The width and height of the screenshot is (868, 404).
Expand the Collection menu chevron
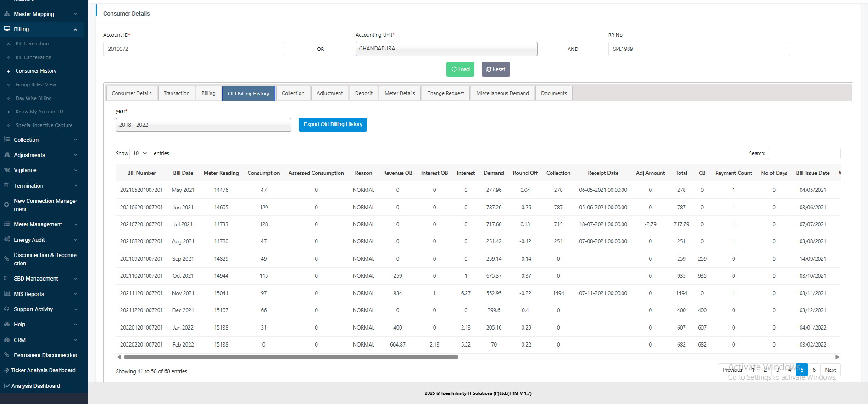click(75, 140)
